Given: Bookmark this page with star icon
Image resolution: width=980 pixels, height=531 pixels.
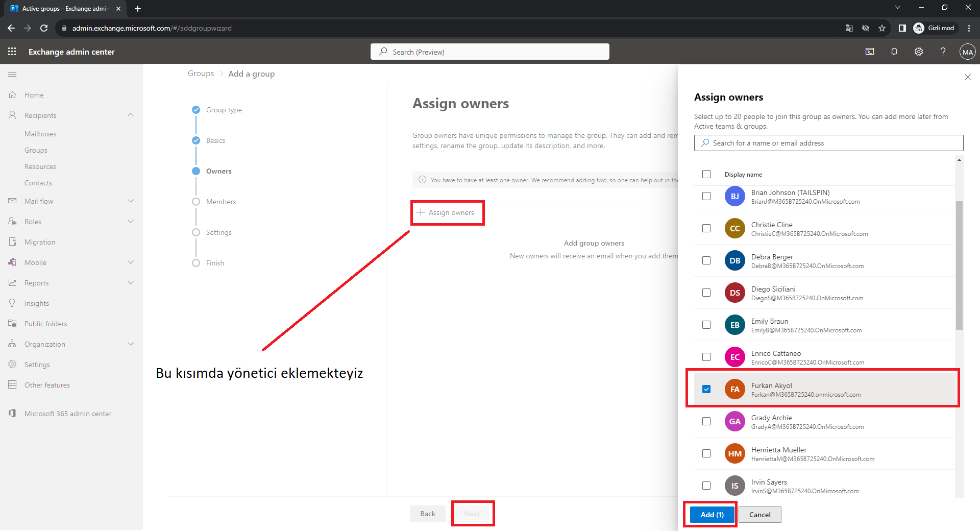Looking at the screenshot, I should tap(881, 28).
